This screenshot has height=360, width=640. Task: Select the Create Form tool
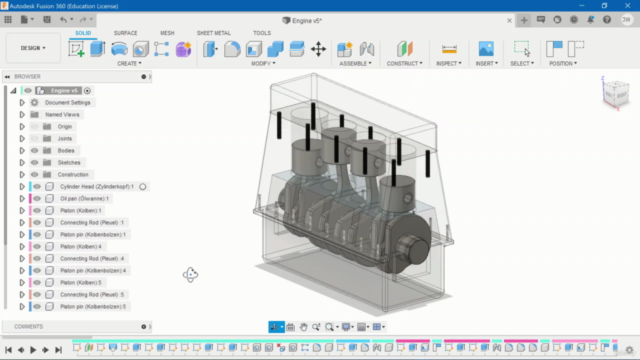[x=183, y=49]
